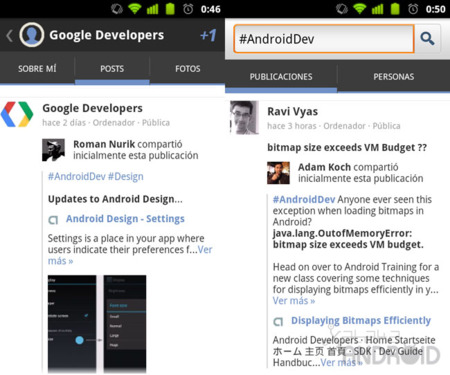Screen dimensions: 450x375
Task: Tap the Wi-Fi status icon on left screen
Action: [x=135, y=9]
